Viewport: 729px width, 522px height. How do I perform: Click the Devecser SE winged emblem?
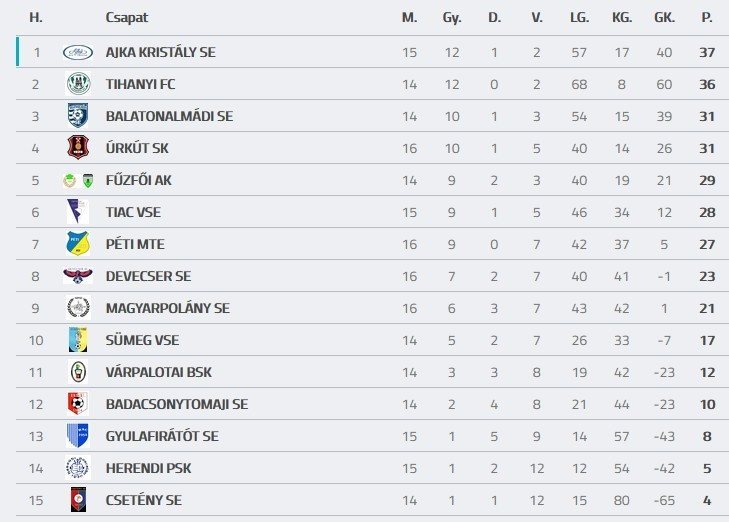pyautogui.click(x=78, y=276)
